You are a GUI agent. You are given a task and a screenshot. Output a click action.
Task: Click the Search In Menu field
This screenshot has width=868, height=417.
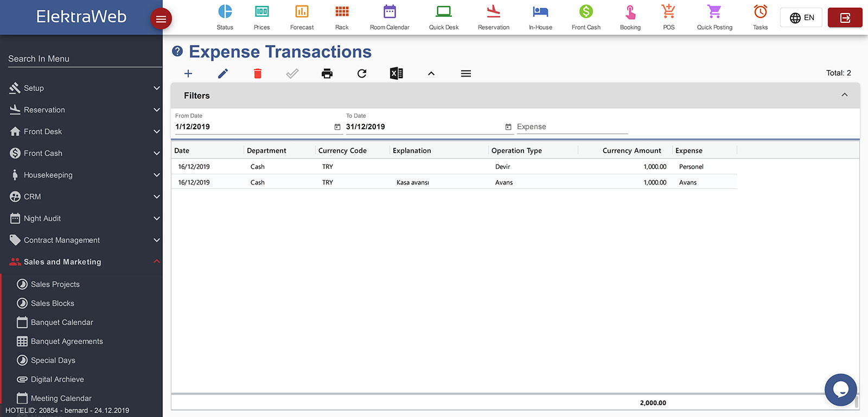(85, 59)
